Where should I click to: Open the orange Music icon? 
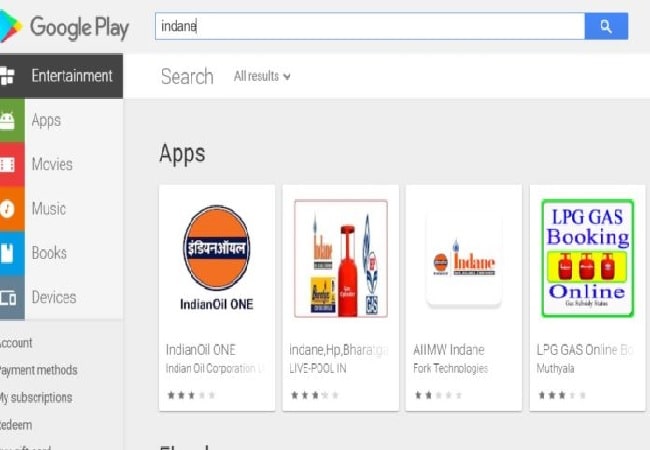point(8,209)
